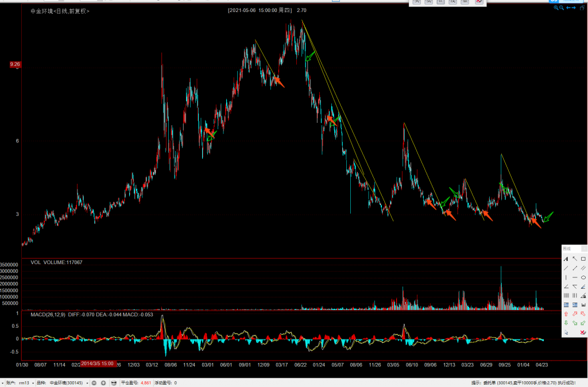Zoom out of the chart
The height and width of the screenshot is (387, 588).
click(x=562, y=8)
